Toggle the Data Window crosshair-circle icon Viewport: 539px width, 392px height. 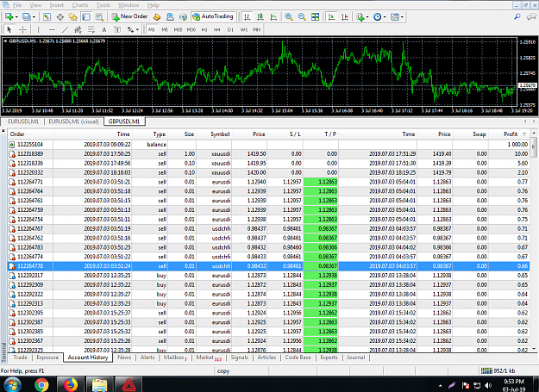click(60, 17)
